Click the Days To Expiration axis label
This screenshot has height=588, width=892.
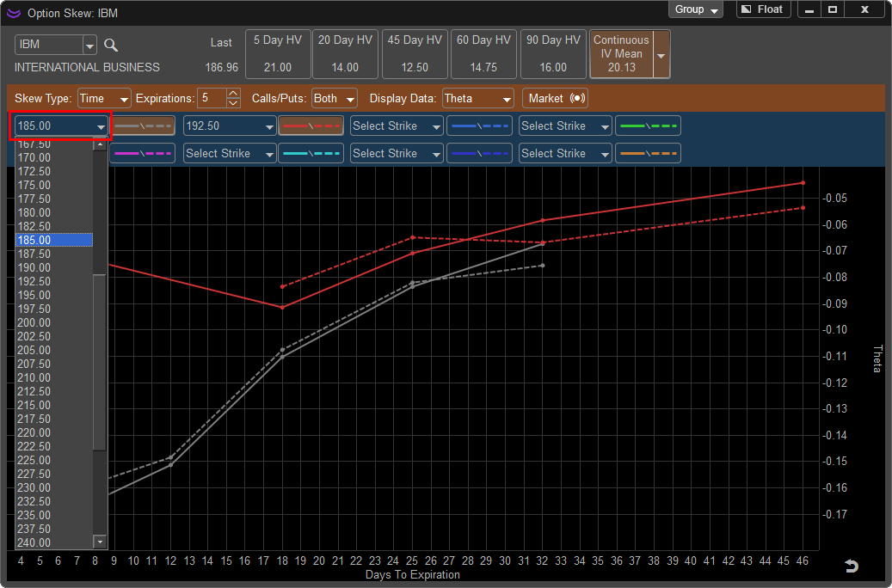click(x=412, y=574)
